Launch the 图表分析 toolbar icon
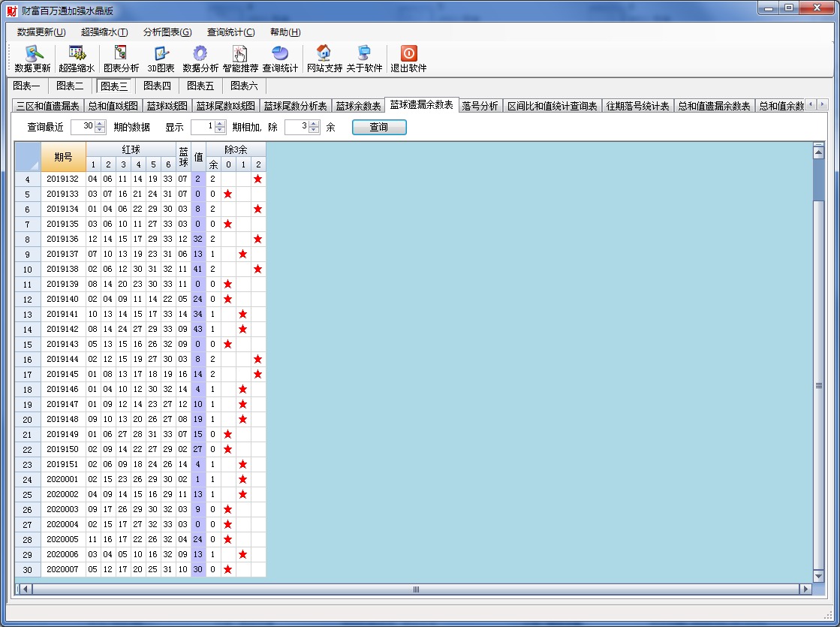840x627 pixels. (121, 59)
